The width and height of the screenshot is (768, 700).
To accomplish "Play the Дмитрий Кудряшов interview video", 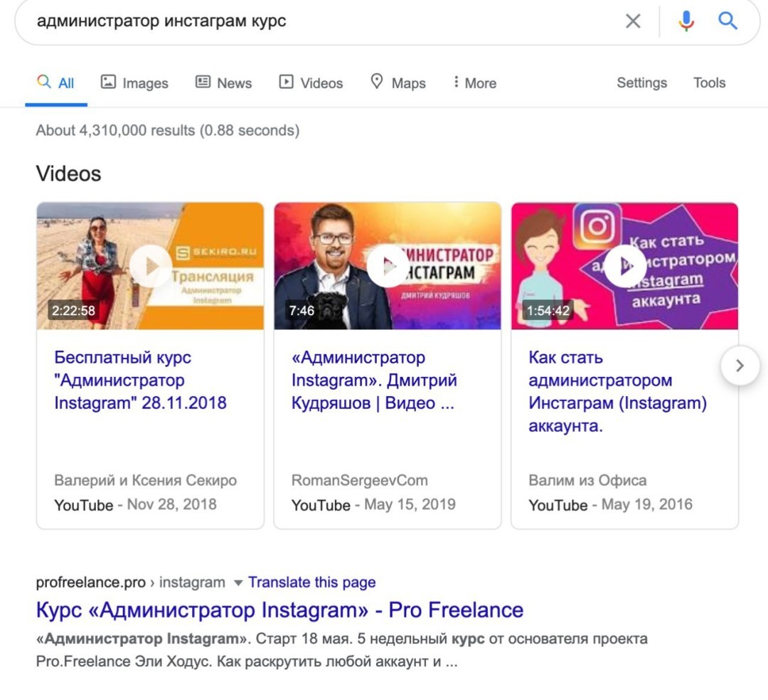I will [x=388, y=265].
